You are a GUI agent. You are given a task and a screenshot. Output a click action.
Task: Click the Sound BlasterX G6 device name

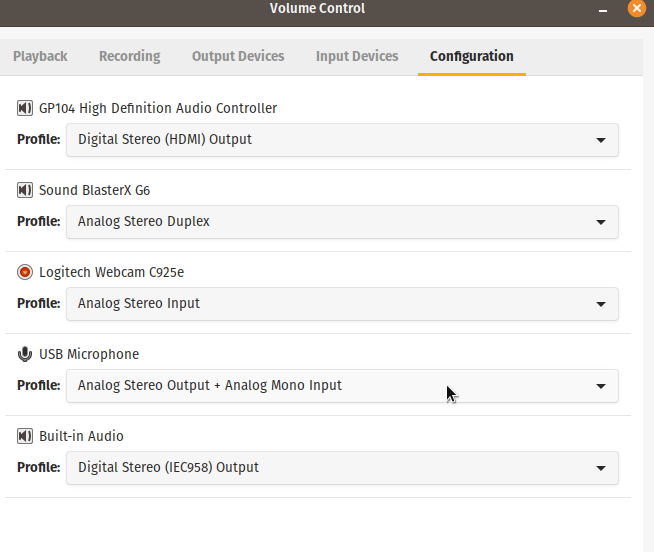pyautogui.click(x=94, y=190)
